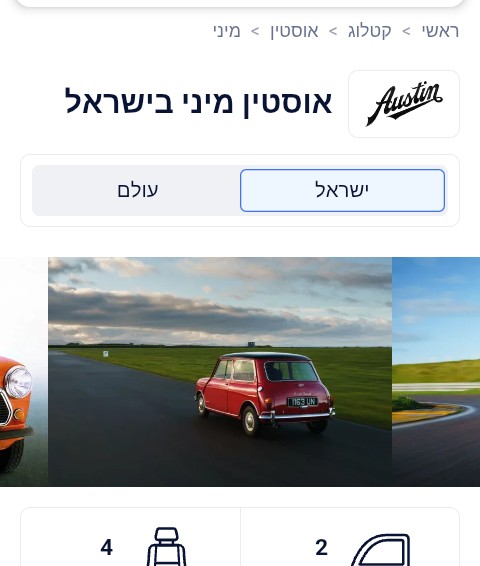Viewport: 480px width, 566px height.
Task: Go to ראשי home breadcrumb
Action: click(440, 31)
